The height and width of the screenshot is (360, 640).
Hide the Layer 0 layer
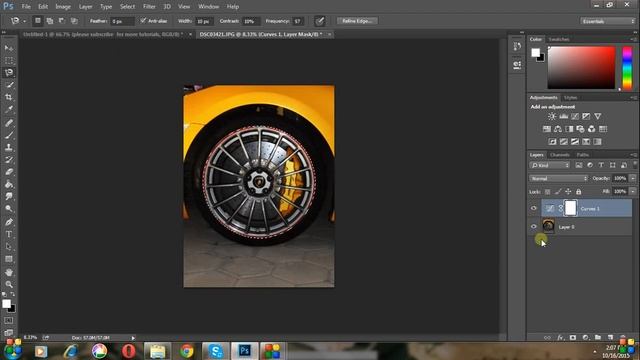[533, 227]
